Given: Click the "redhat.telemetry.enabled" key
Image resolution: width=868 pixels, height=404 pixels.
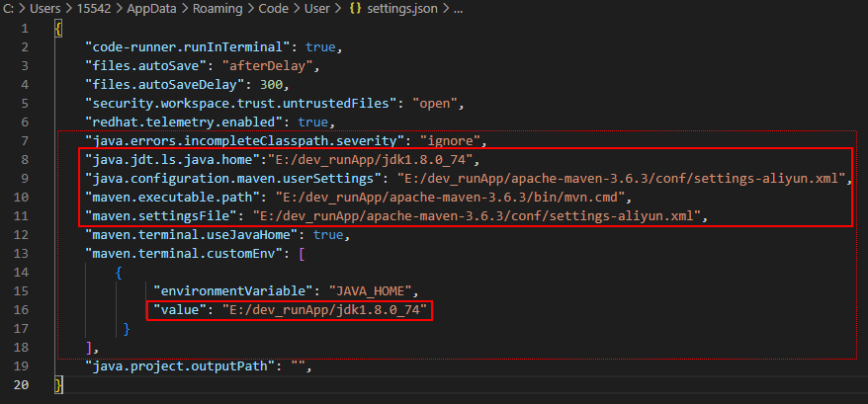Looking at the screenshot, I should (184, 122).
